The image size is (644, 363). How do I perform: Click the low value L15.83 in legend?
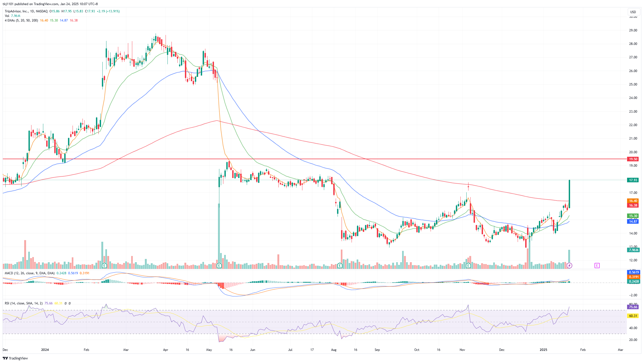pyautogui.click(x=78, y=11)
